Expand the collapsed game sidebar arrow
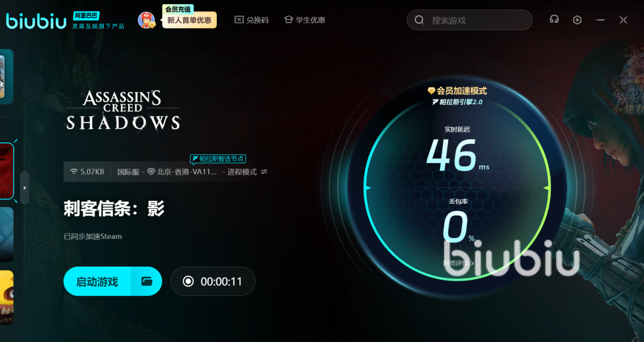This screenshot has width=644, height=342. (x=24, y=188)
